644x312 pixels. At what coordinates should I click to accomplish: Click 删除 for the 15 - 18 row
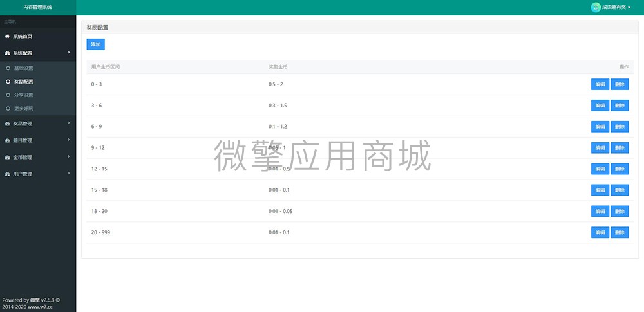click(620, 190)
